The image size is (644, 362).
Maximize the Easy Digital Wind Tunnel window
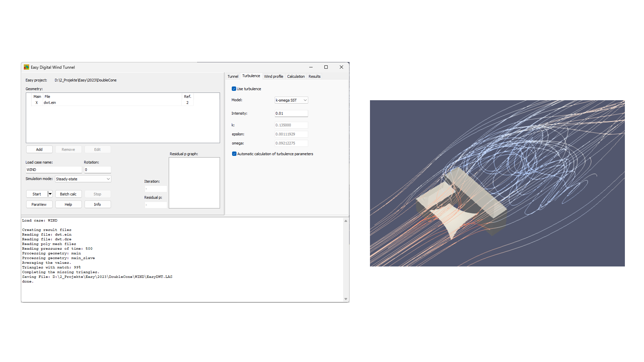coord(326,67)
